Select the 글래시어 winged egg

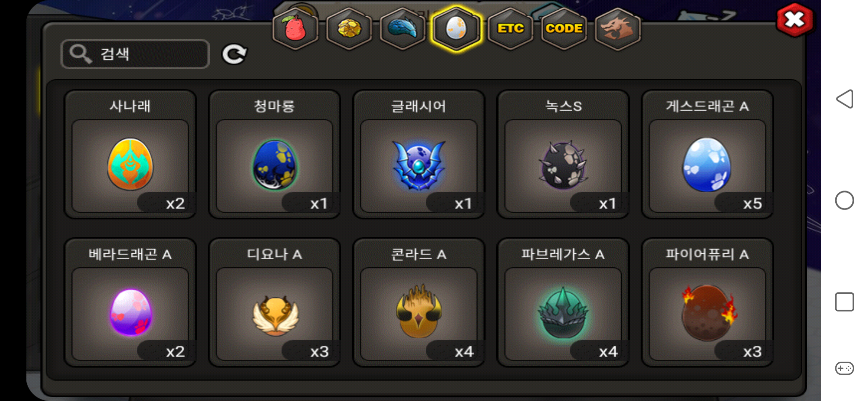click(x=419, y=154)
